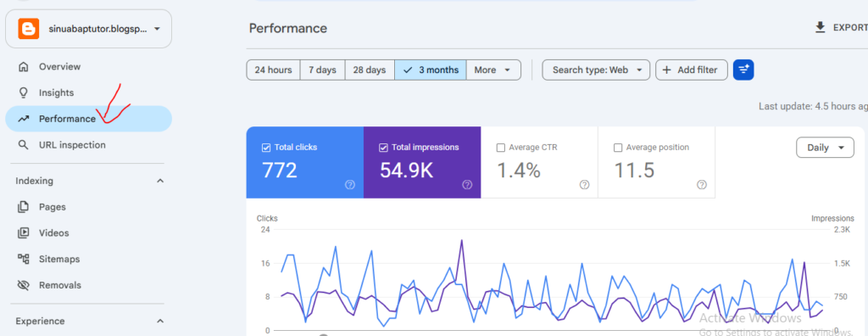Click the Sitemaps tree icon

23,259
